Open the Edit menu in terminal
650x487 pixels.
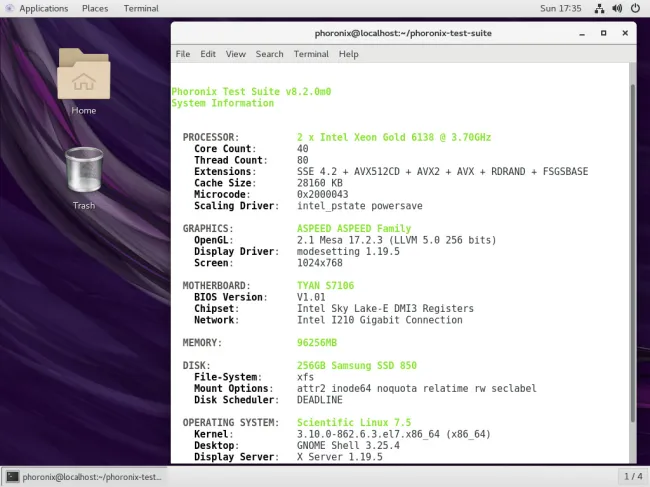(208, 54)
